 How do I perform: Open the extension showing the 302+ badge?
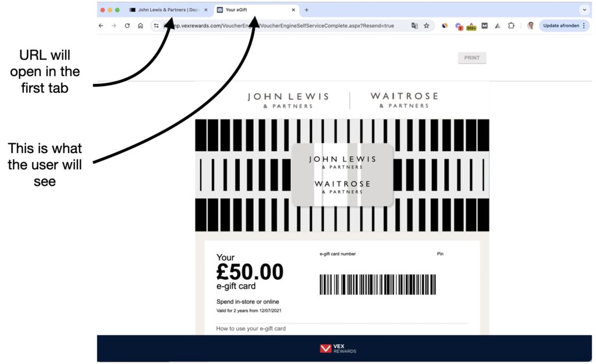pyautogui.click(x=471, y=26)
